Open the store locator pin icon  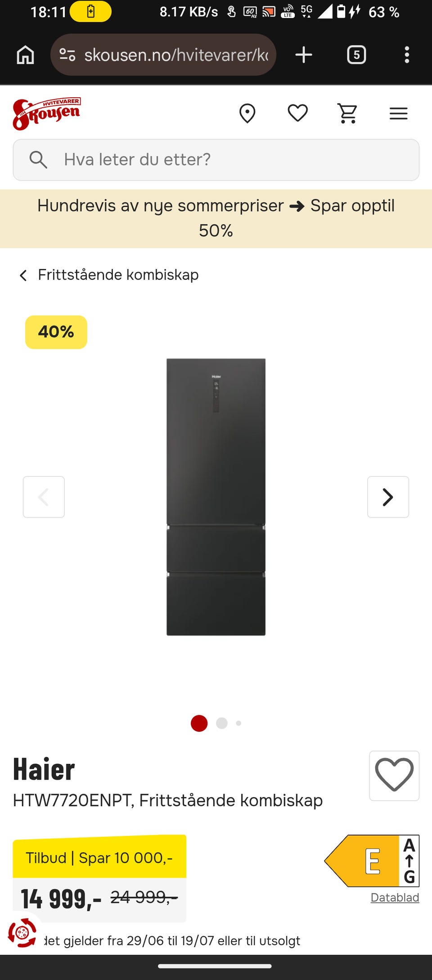tap(247, 113)
